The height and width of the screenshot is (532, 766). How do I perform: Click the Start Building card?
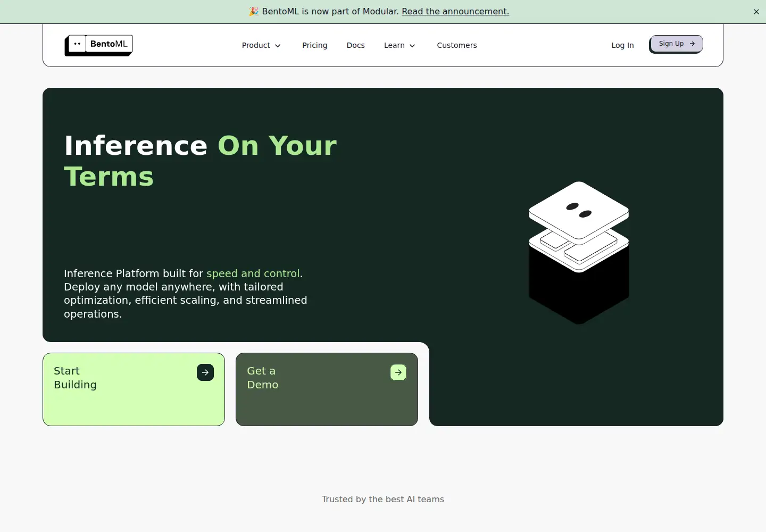134,389
